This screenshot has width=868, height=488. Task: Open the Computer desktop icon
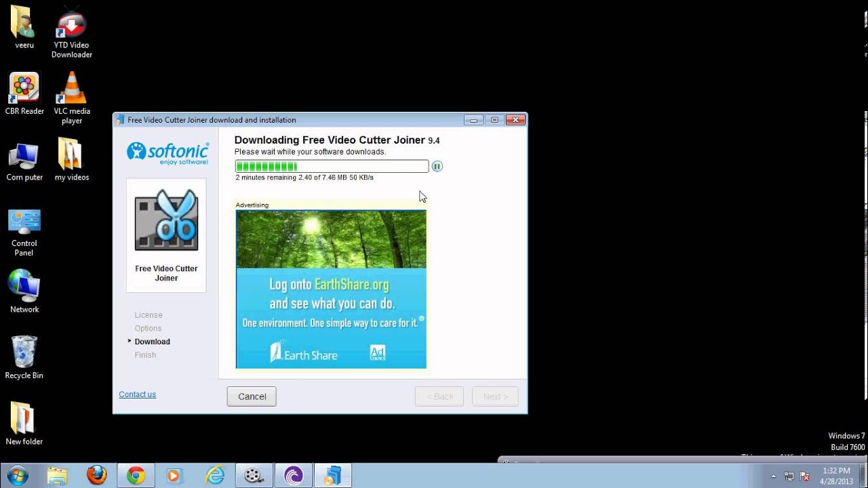click(x=24, y=161)
